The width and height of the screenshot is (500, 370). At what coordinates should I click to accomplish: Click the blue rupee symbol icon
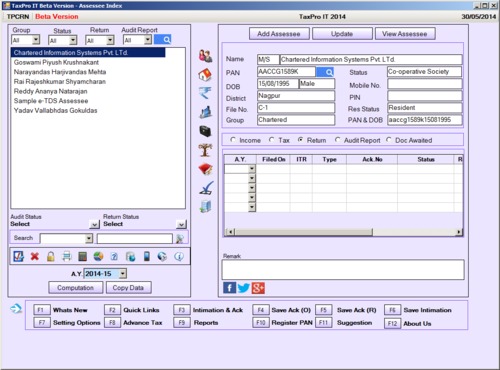tap(205, 93)
